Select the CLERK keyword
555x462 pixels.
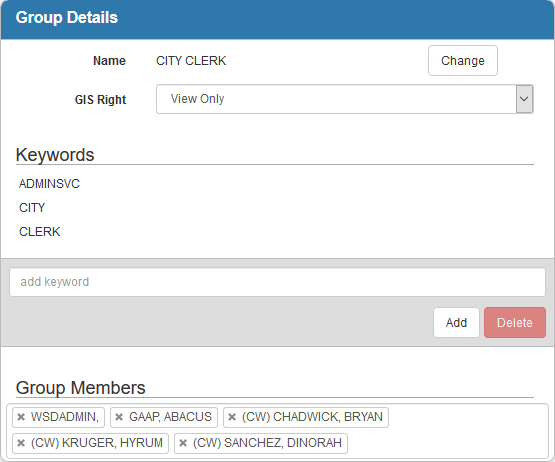(x=39, y=232)
